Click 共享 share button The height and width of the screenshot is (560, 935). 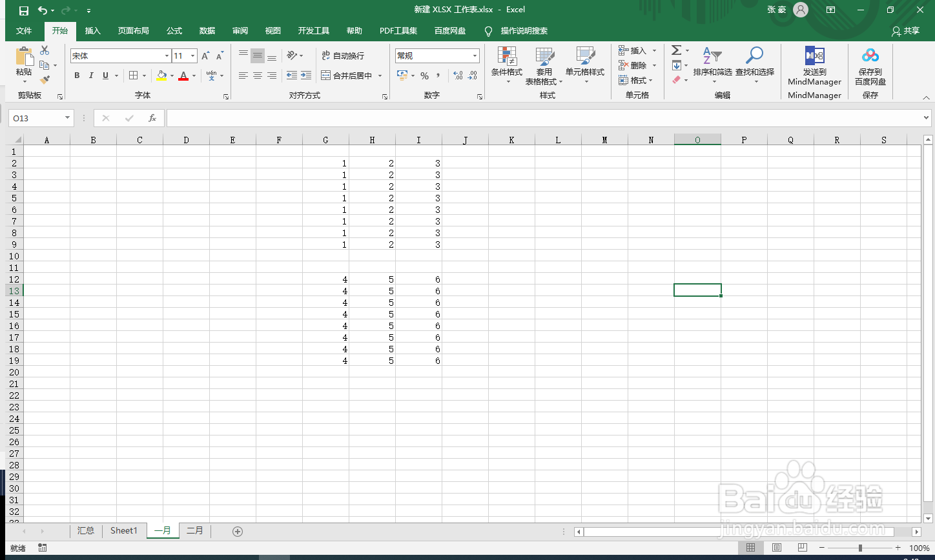(905, 31)
